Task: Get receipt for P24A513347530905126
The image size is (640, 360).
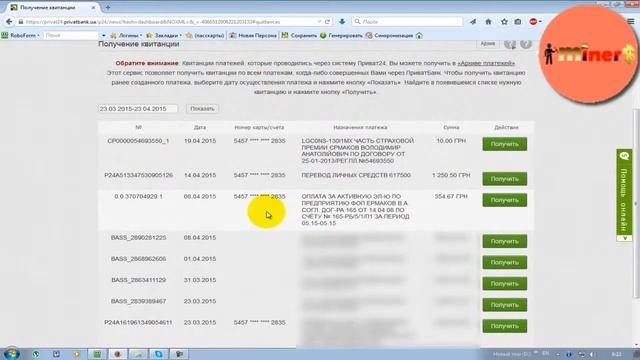Action: tap(504, 179)
